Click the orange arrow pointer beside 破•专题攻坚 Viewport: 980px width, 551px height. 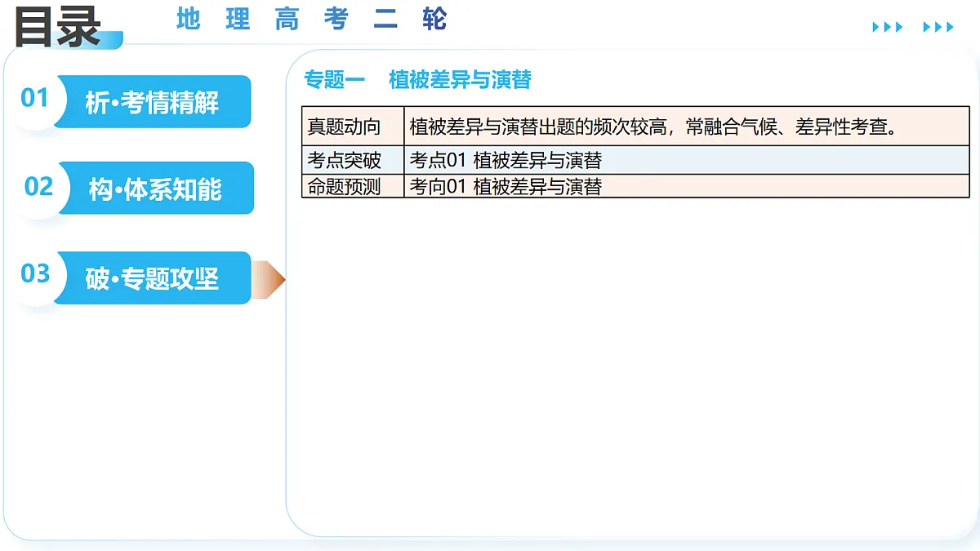click(269, 279)
